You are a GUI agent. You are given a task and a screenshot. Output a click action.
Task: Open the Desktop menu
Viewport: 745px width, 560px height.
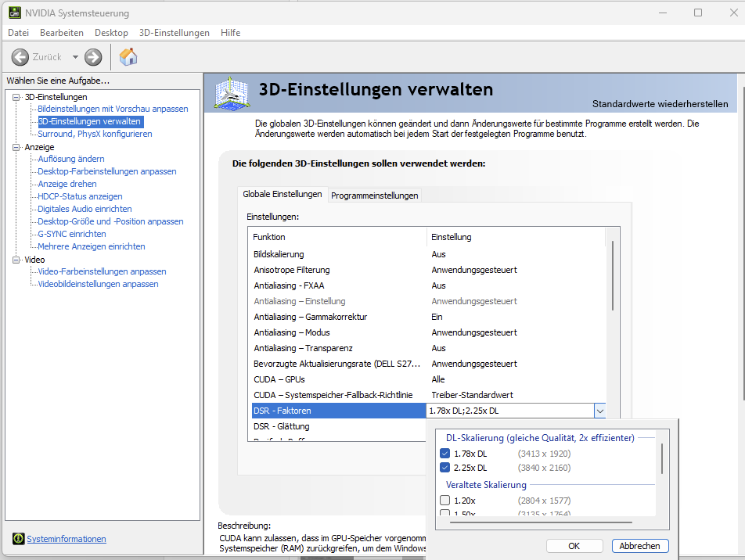111,33
